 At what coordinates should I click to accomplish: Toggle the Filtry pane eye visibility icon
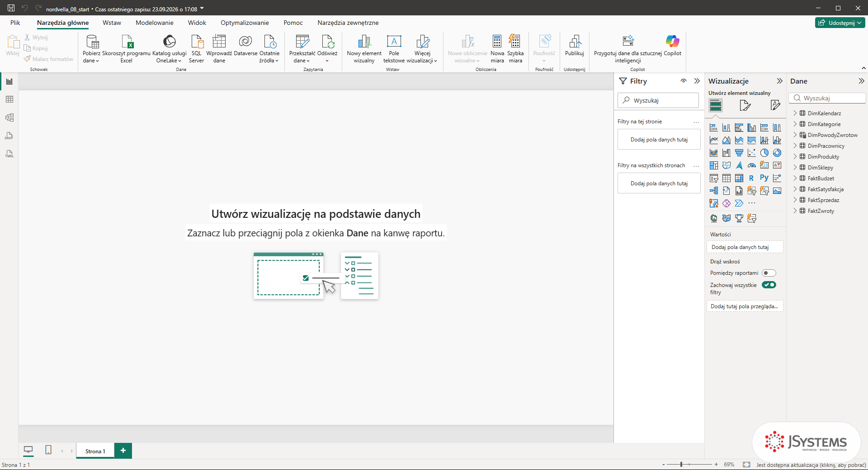click(x=684, y=81)
